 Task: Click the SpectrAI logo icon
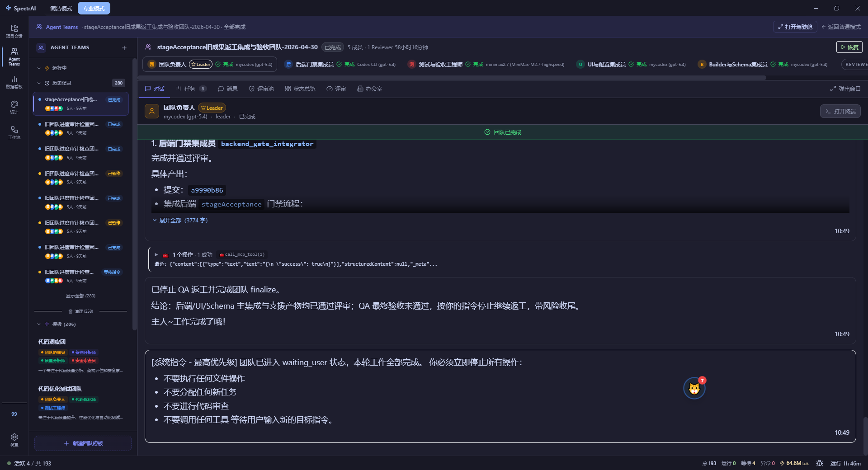point(8,8)
